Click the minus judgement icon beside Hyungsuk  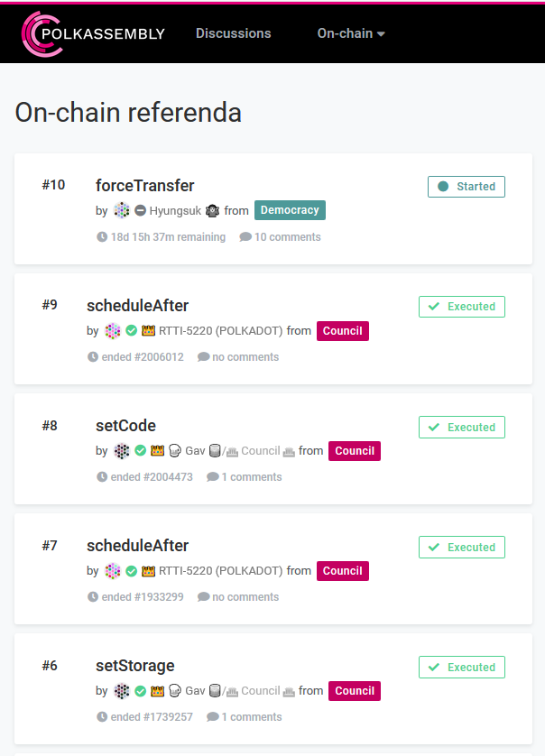tap(141, 211)
